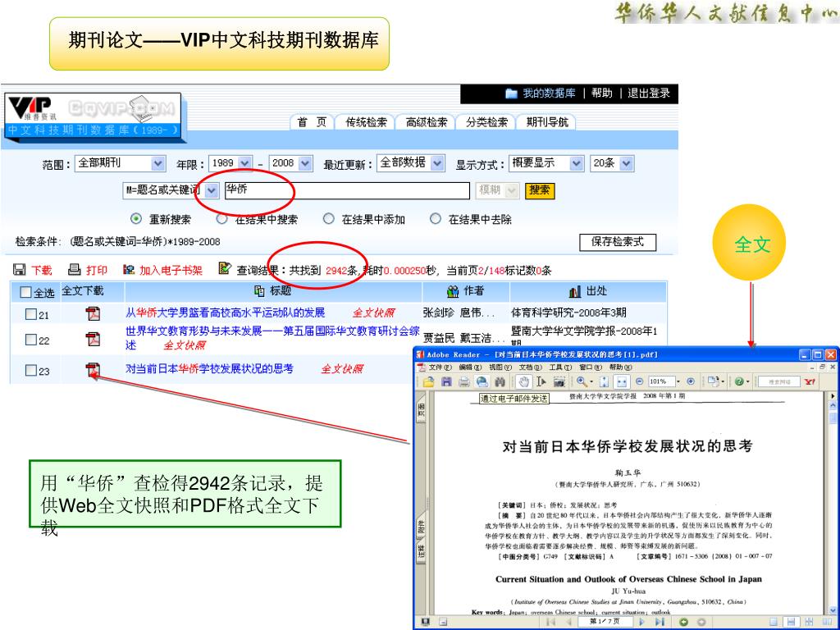Select the 在结果中去除 radio button
The height and width of the screenshot is (630, 840).
(436, 218)
